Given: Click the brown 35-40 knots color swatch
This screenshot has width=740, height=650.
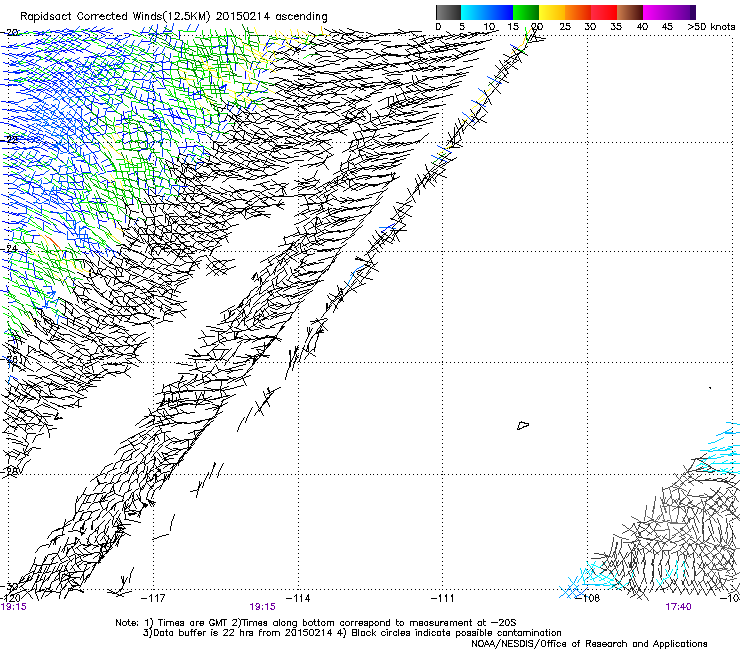Looking at the screenshot, I should click(x=630, y=12).
